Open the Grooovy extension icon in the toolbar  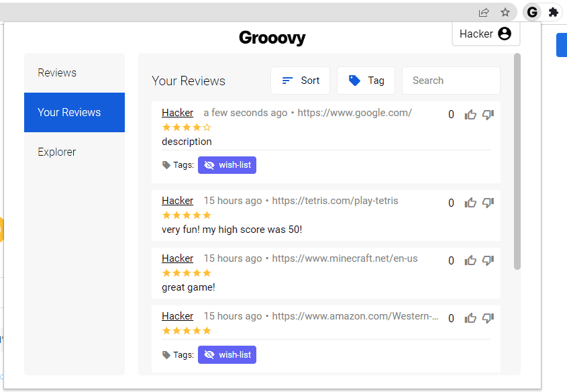[x=532, y=12]
